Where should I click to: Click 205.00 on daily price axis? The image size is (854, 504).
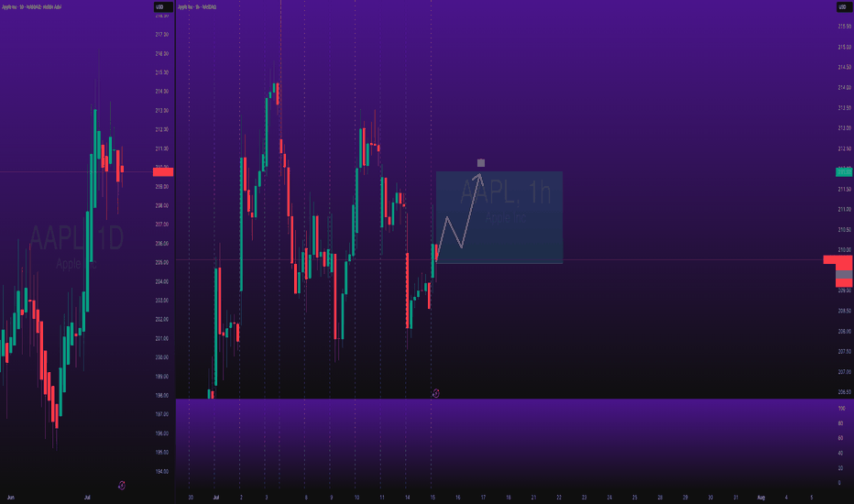(x=162, y=263)
